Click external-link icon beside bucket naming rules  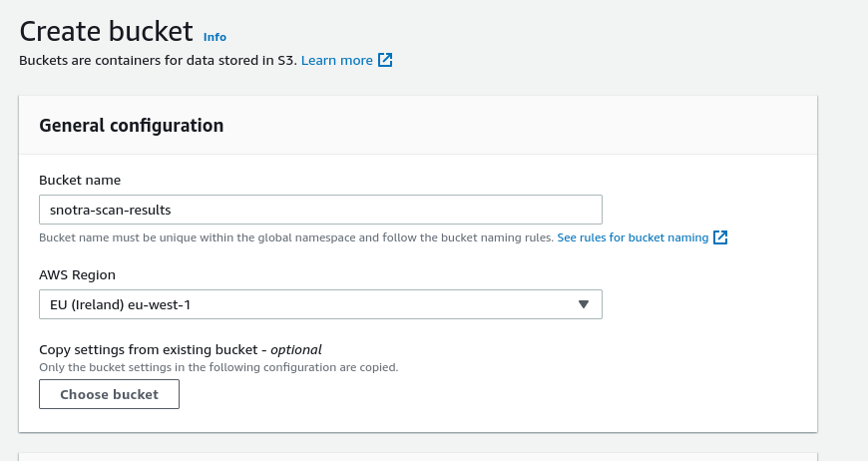pyautogui.click(x=720, y=237)
